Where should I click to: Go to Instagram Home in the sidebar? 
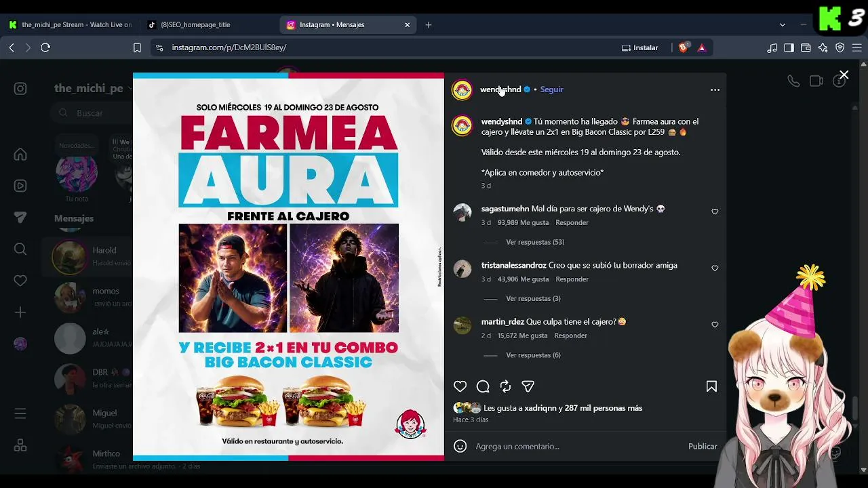[20, 155]
